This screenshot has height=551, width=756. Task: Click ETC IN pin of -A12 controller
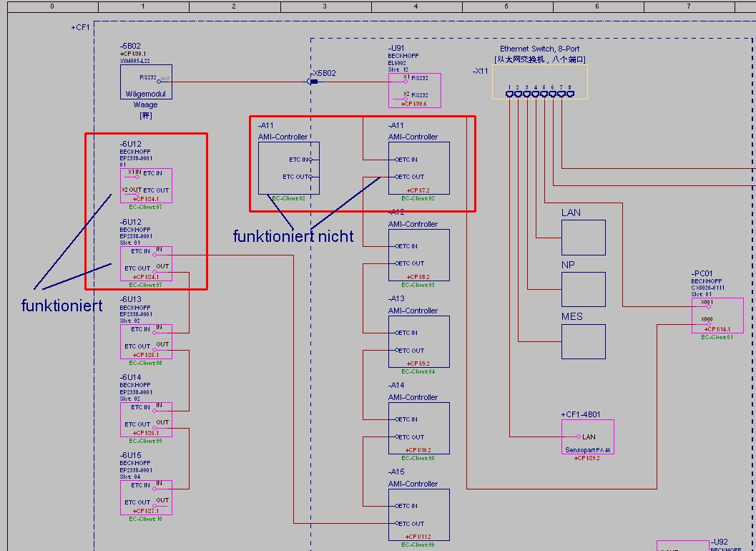pos(397,247)
